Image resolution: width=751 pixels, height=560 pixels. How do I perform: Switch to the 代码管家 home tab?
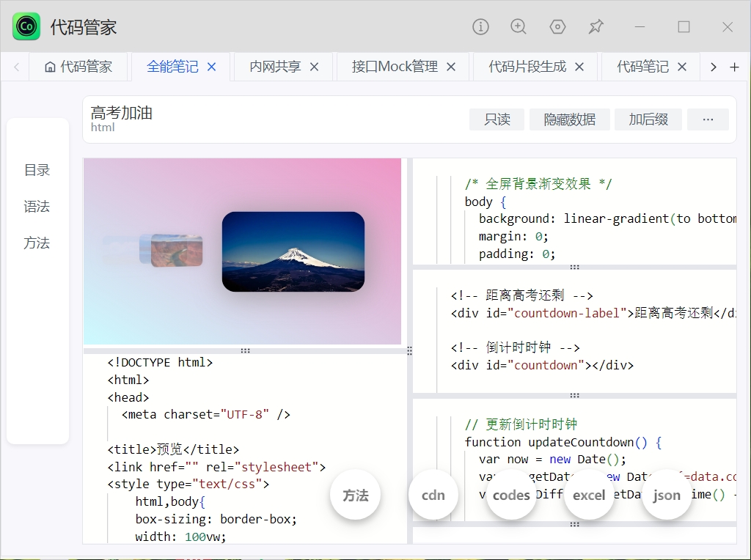click(x=78, y=67)
